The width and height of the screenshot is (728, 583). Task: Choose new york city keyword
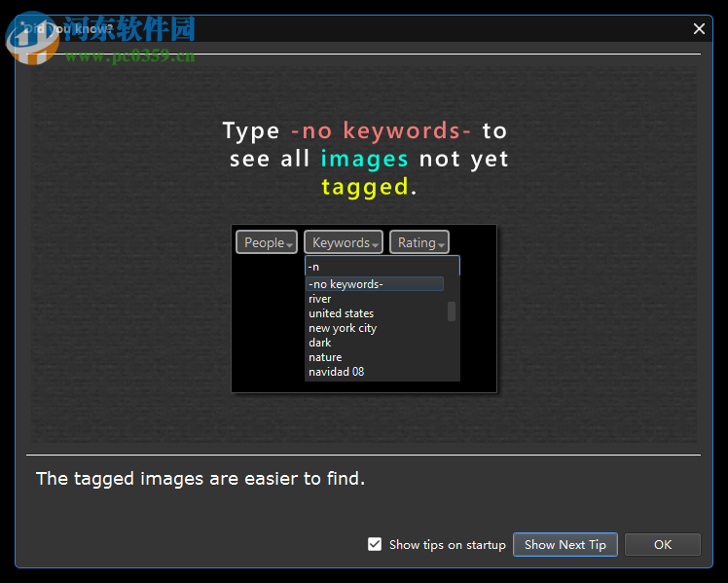coord(343,328)
